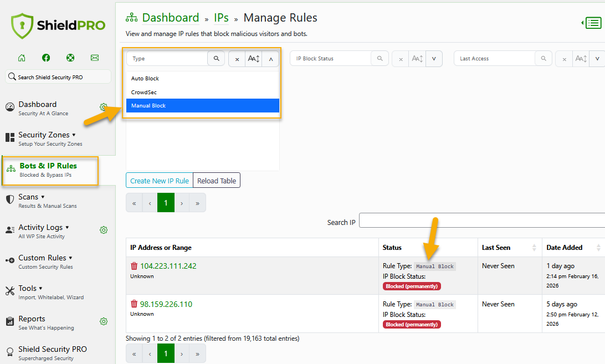Sort table by Date Added column

pos(573,248)
